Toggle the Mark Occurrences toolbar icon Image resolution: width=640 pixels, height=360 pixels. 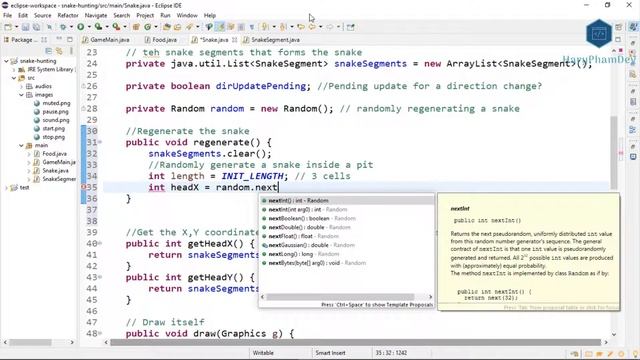(x=220, y=27)
